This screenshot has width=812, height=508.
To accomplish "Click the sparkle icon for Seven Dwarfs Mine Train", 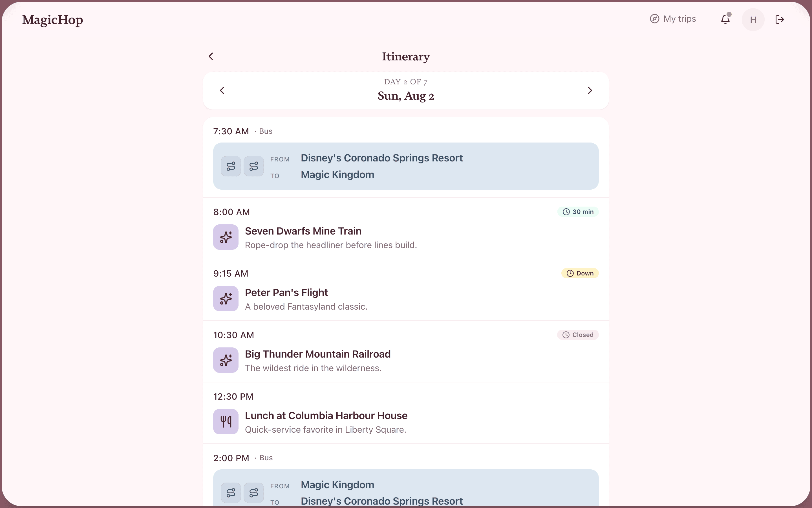I will point(226,237).
